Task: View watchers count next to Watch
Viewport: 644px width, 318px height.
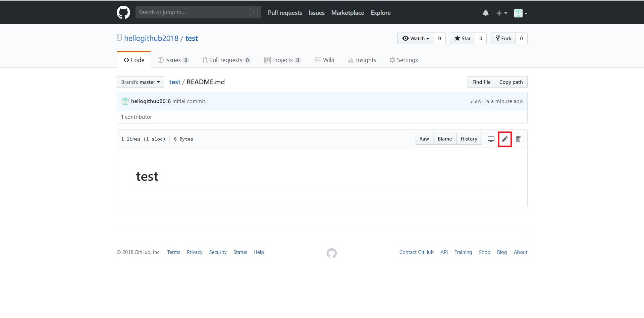Action: (x=439, y=39)
